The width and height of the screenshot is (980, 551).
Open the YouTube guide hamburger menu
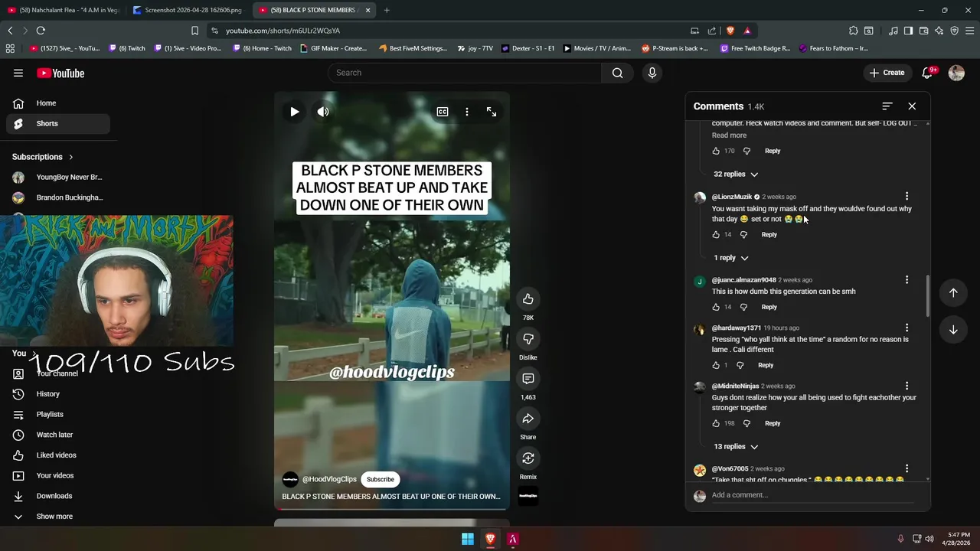[x=18, y=73]
